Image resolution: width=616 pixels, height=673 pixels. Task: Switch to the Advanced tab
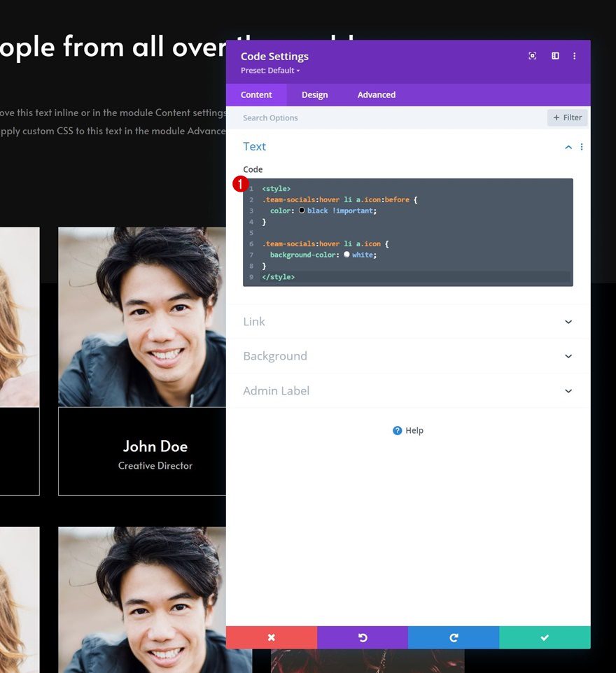(376, 94)
